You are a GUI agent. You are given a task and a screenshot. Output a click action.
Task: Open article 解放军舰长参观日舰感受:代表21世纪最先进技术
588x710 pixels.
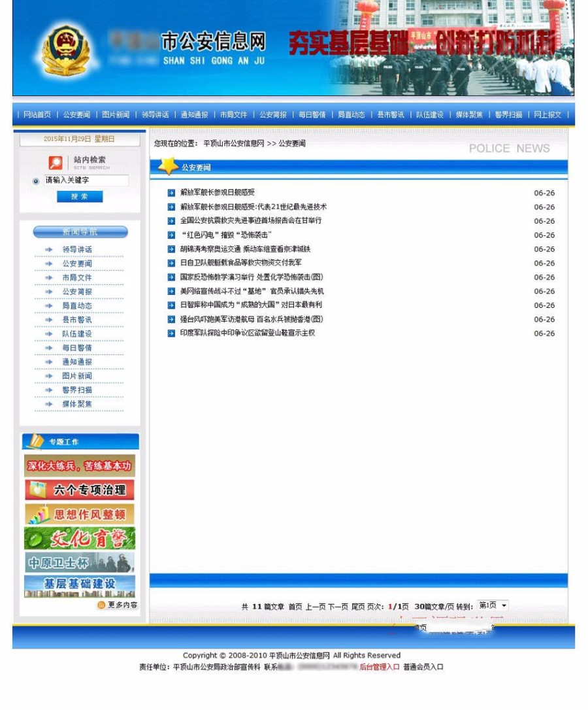coord(253,207)
